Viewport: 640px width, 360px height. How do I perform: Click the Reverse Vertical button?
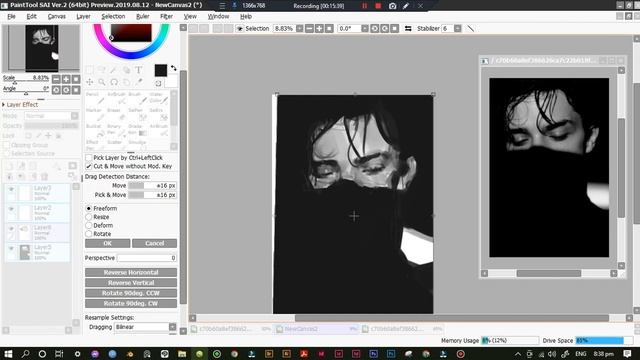131,282
